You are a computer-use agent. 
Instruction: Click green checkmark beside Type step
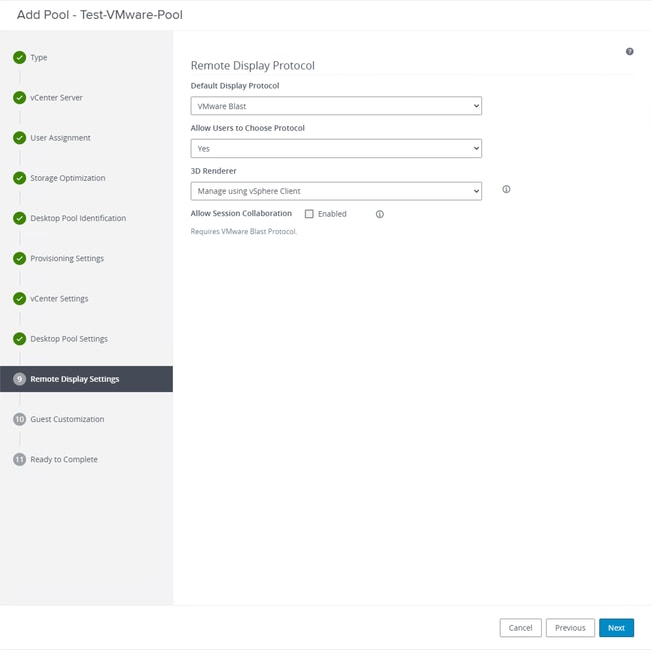[20, 57]
